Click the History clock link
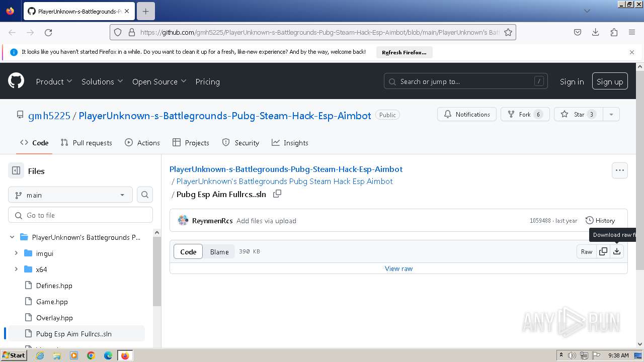 pos(600,220)
